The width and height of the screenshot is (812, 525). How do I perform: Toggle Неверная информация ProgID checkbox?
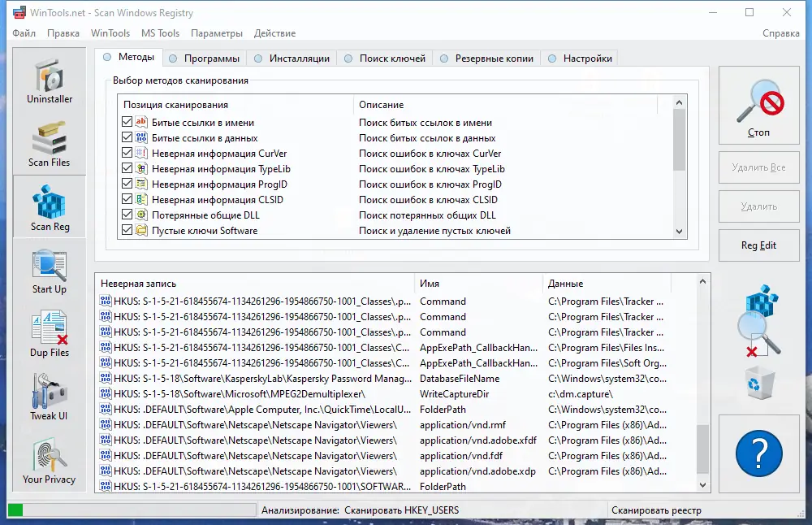coord(127,184)
